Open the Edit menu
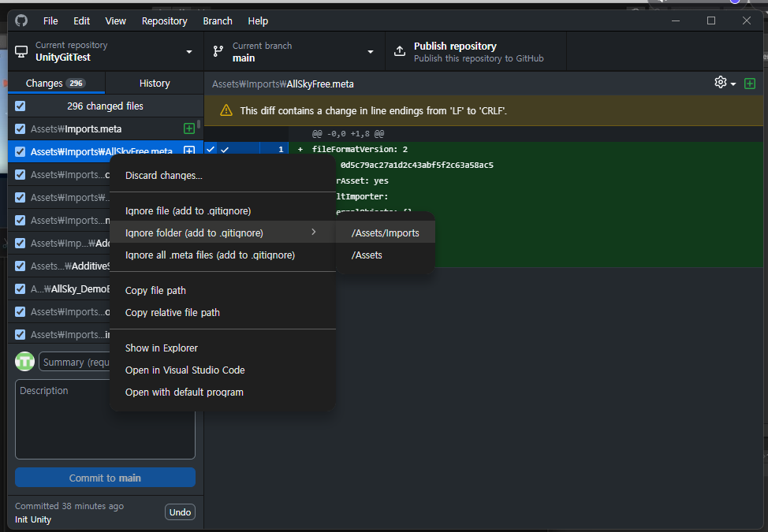The image size is (768, 532). 81,21
